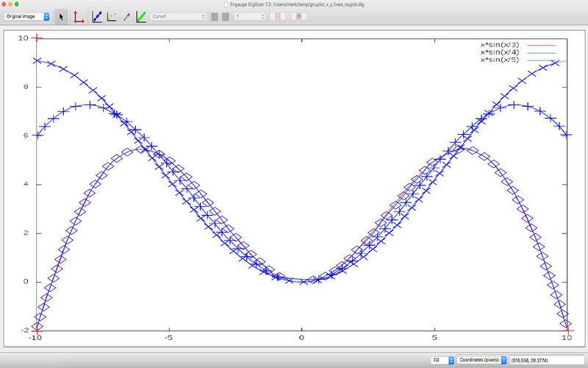The width and height of the screenshot is (588, 368).
Task: Click the second gray square after Curve1
Action: [x=226, y=16]
